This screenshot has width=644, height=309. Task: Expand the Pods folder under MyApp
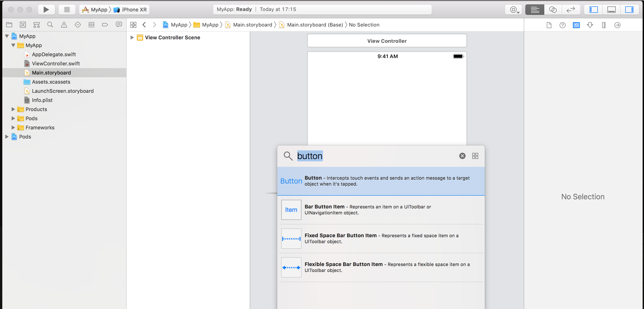pos(13,118)
